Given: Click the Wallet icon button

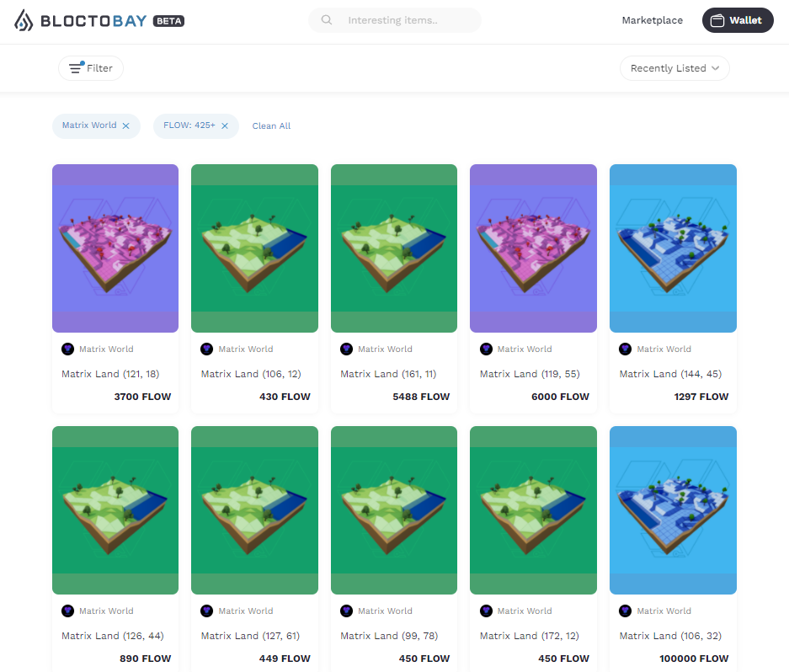Looking at the screenshot, I should [x=738, y=20].
